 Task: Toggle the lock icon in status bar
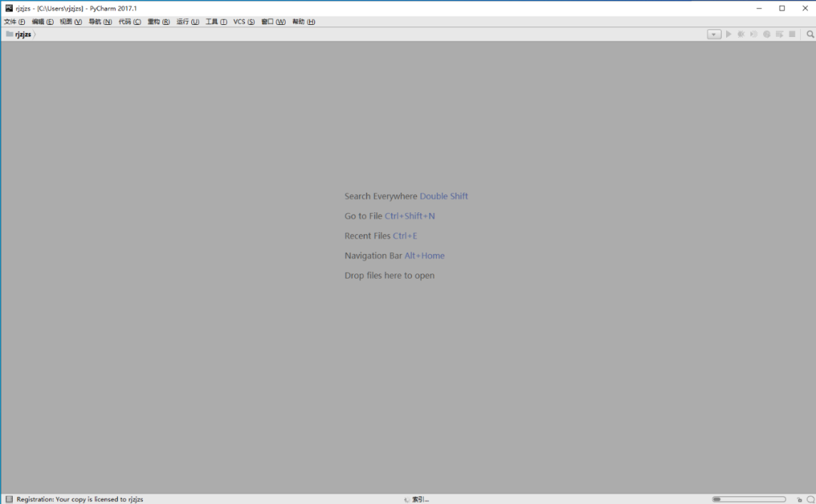[799, 499]
